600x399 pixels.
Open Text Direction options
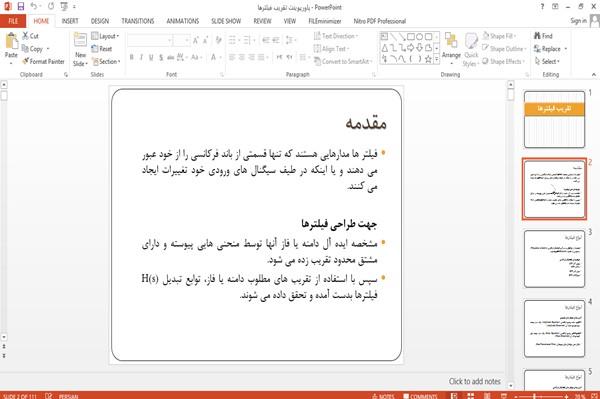[336, 36]
